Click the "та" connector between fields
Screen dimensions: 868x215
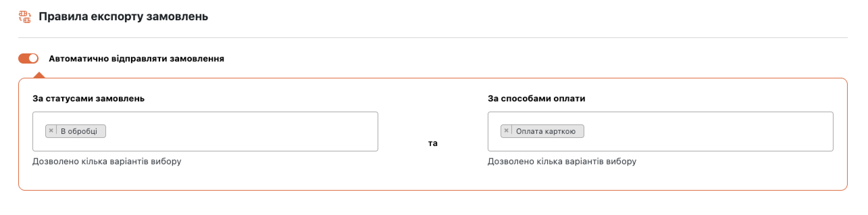tap(433, 143)
